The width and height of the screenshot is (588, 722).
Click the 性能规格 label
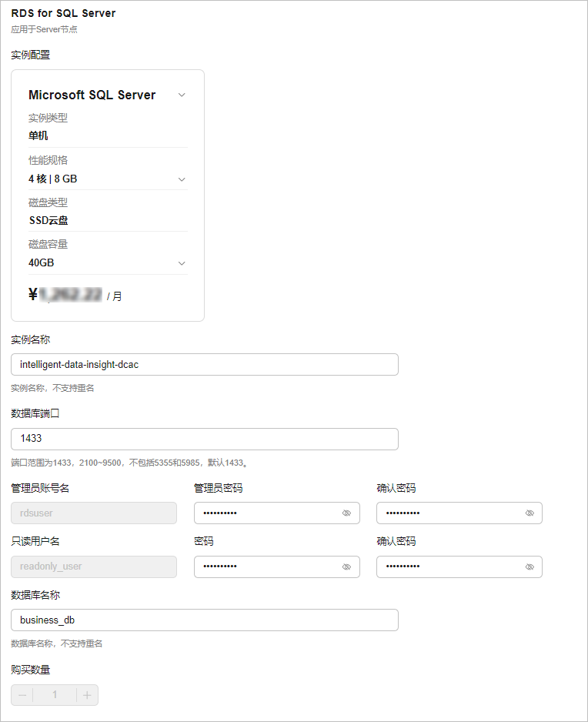click(x=48, y=160)
